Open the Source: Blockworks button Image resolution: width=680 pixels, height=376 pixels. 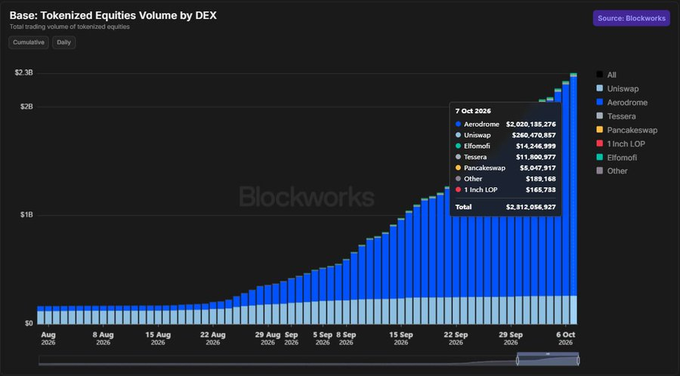tap(631, 18)
